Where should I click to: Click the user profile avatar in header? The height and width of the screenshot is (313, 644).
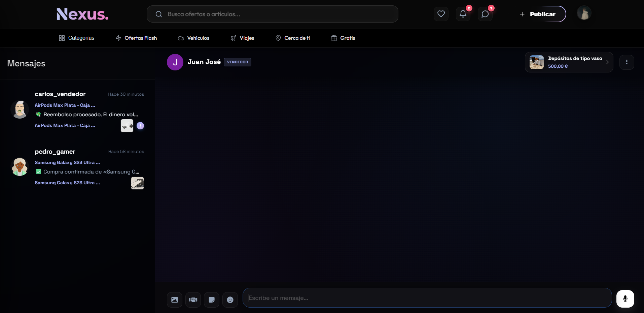coord(584,13)
